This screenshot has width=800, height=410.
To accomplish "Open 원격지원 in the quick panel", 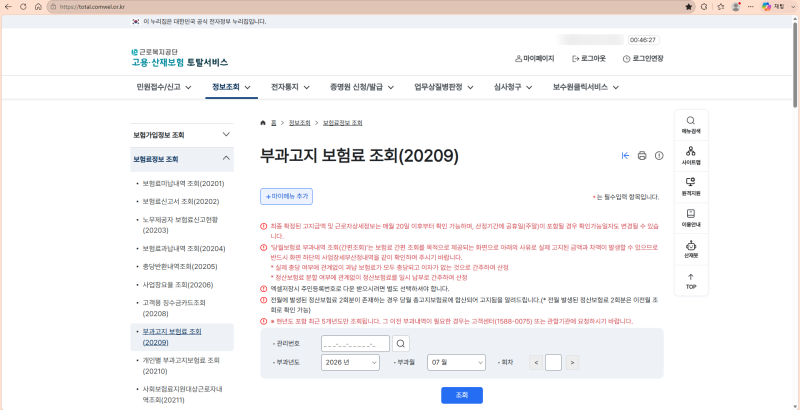I will [x=691, y=187].
